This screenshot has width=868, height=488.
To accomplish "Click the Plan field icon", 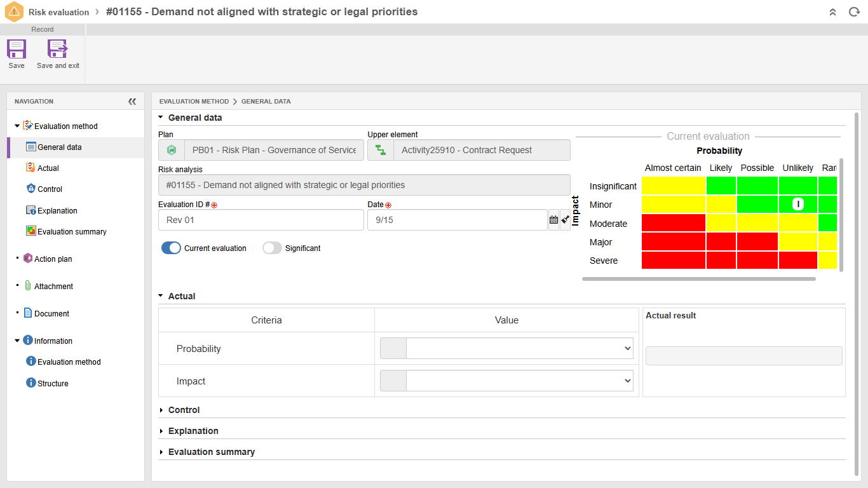I will 172,151.
